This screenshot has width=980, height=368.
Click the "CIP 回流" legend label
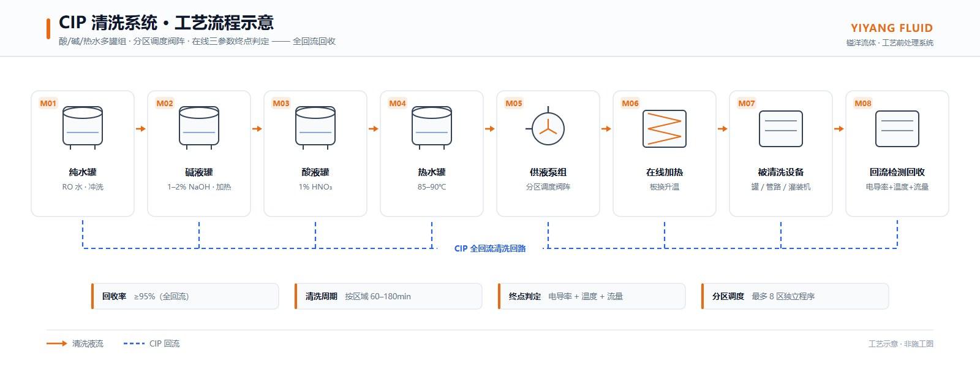click(165, 344)
